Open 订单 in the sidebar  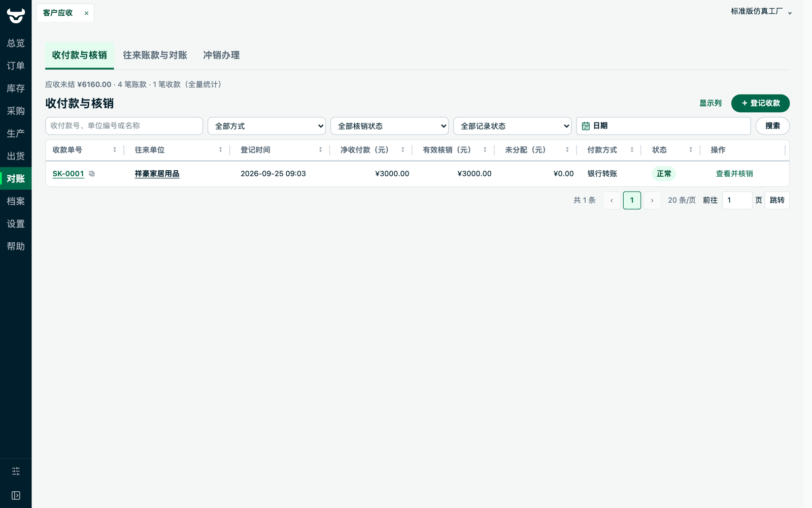[16, 66]
